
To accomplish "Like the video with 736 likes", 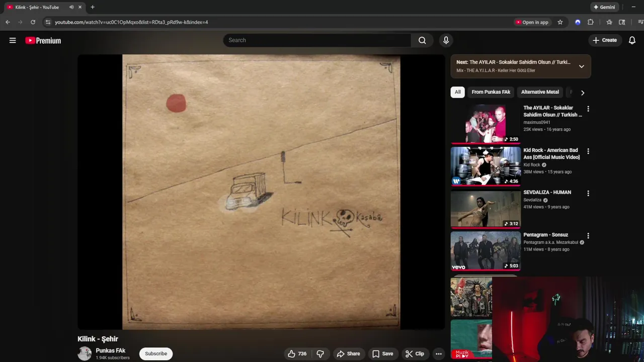I will [x=297, y=354].
